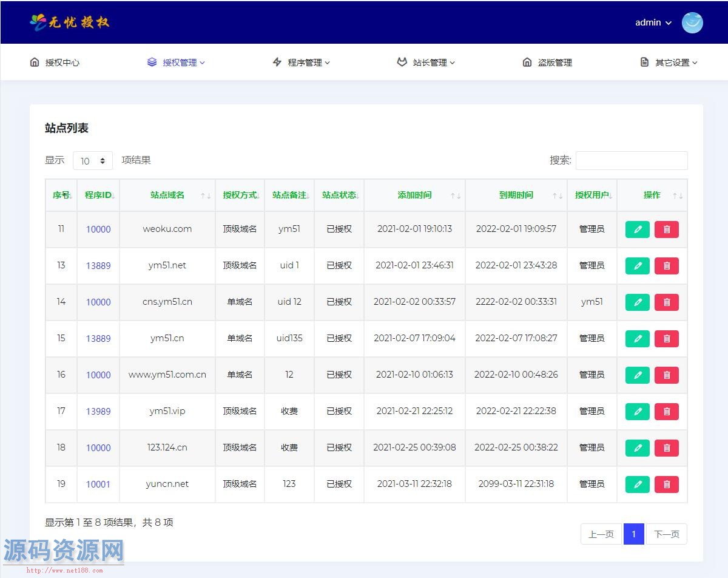
Task: Select the 2222-02-02 00:33:31 expiry cell
Action: [516, 302]
